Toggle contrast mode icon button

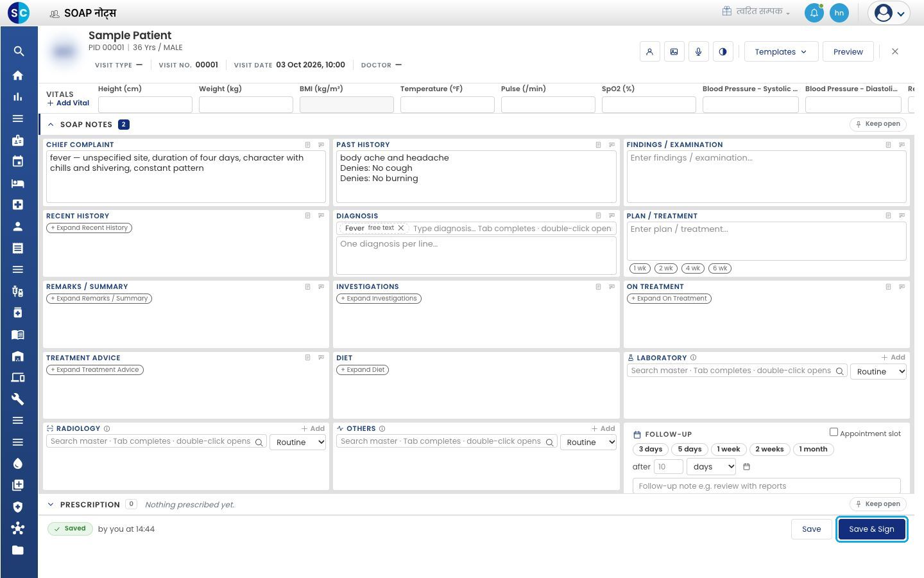[723, 52]
